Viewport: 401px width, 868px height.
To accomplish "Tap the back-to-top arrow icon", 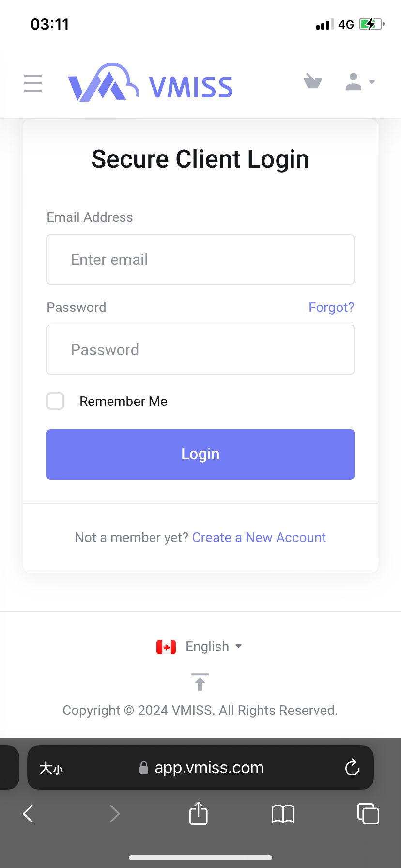I will 200,682.
